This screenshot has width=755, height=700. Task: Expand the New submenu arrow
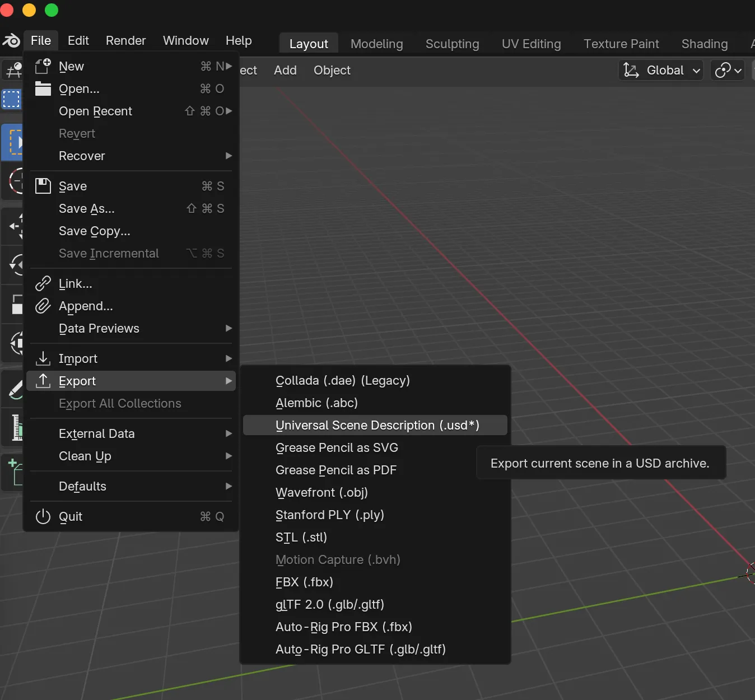pyautogui.click(x=229, y=66)
